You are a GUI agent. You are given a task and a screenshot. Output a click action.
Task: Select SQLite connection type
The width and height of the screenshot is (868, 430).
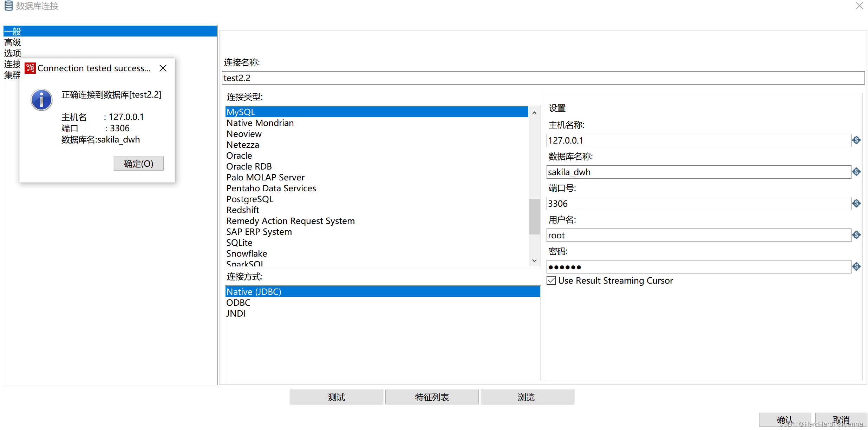point(377,243)
